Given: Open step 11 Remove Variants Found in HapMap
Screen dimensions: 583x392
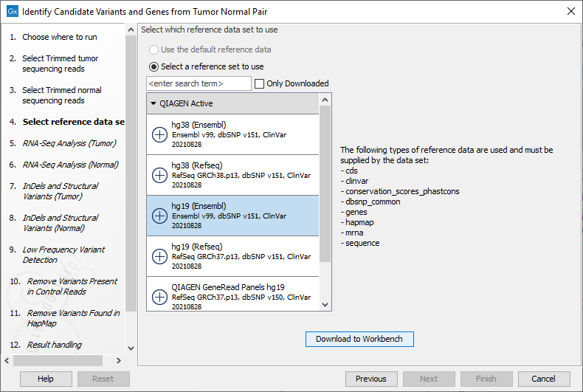Looking at the screenshot, I should pyautogui.click(x=73, y=318).
